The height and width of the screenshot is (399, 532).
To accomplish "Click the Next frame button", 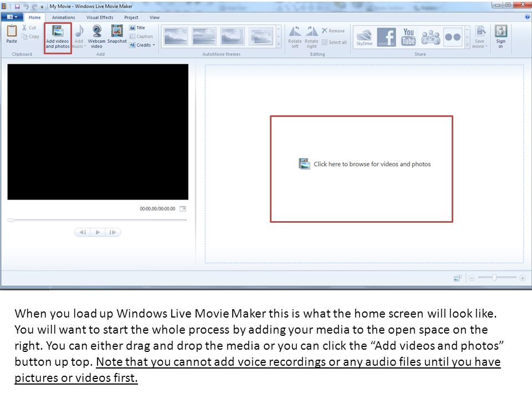I will click(113, 232).
